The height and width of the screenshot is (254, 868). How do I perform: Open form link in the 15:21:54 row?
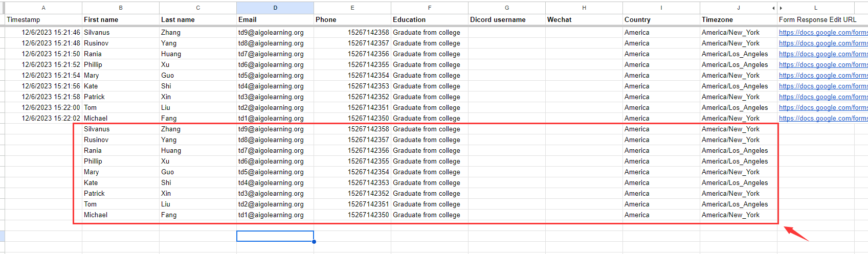pyautogui.click(x=822, y=76)
